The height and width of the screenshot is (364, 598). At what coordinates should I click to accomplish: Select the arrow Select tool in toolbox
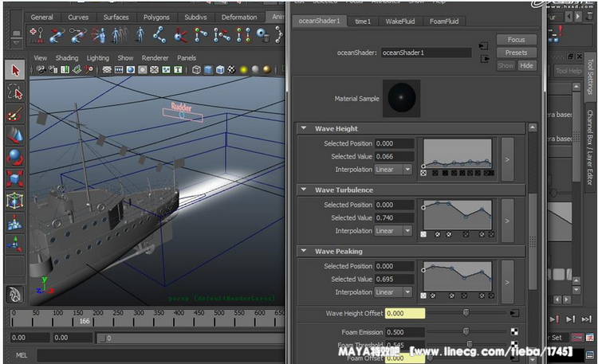pyautogui.click(x=15, y=70)
